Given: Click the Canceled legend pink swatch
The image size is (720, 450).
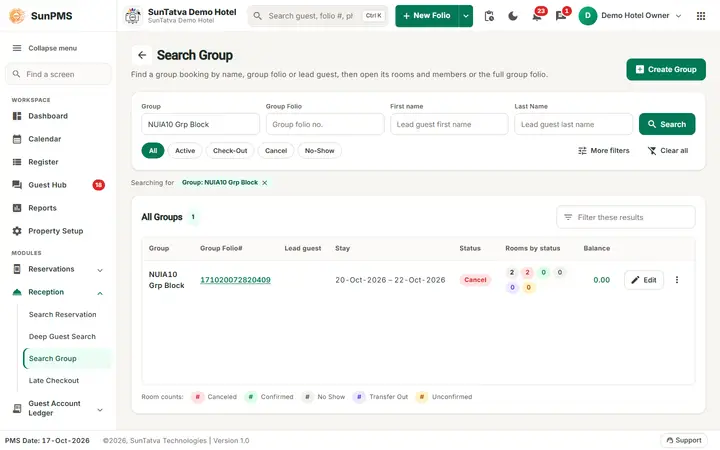Looking at the screenshot, I should [197, 397].
